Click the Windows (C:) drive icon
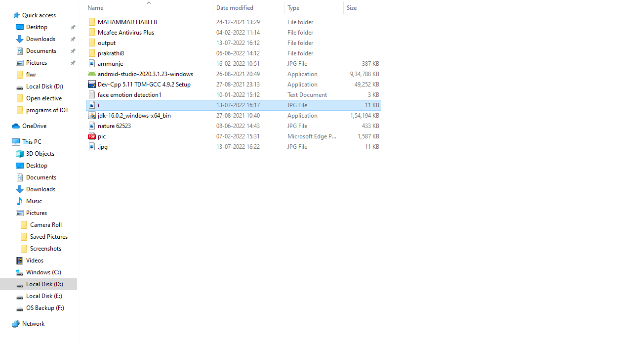This screenshot has height=347, width=644. (x=20, y=272)
